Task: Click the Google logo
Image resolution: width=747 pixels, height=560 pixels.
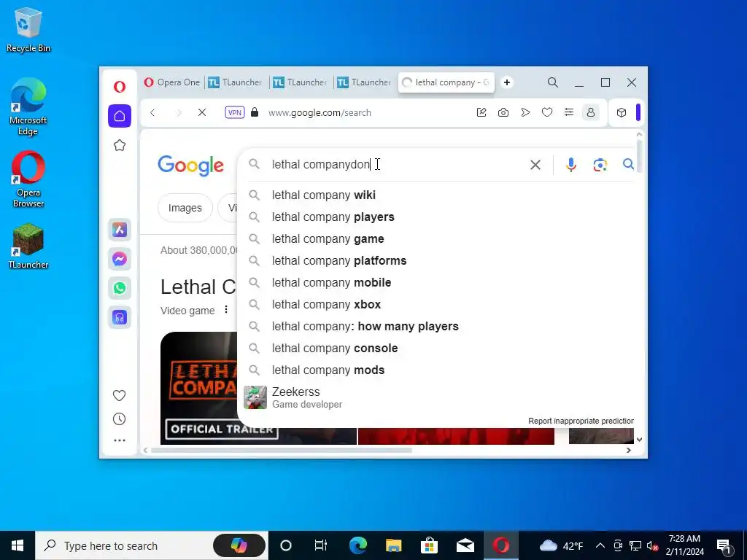Action: (190, 166)
